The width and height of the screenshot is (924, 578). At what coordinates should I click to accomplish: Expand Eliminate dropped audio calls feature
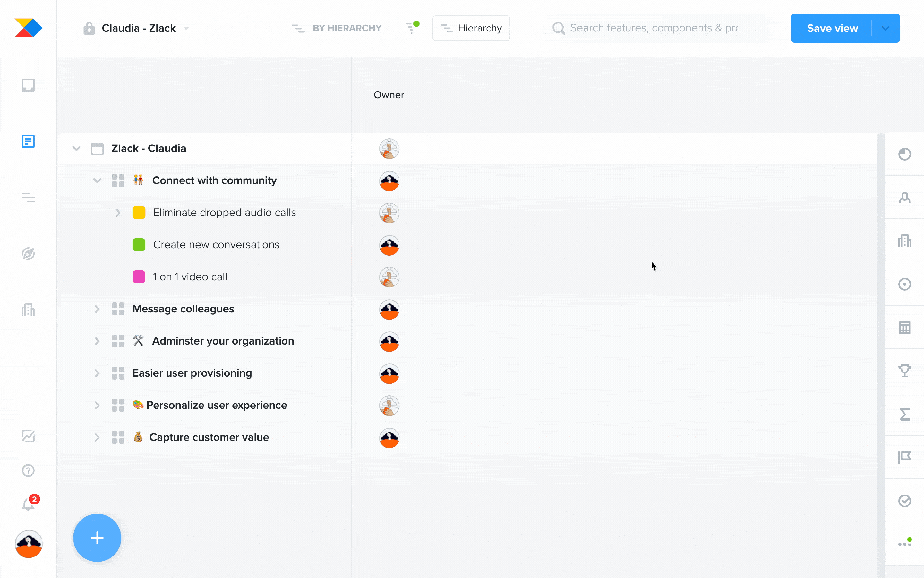click(x=118, y=213)
